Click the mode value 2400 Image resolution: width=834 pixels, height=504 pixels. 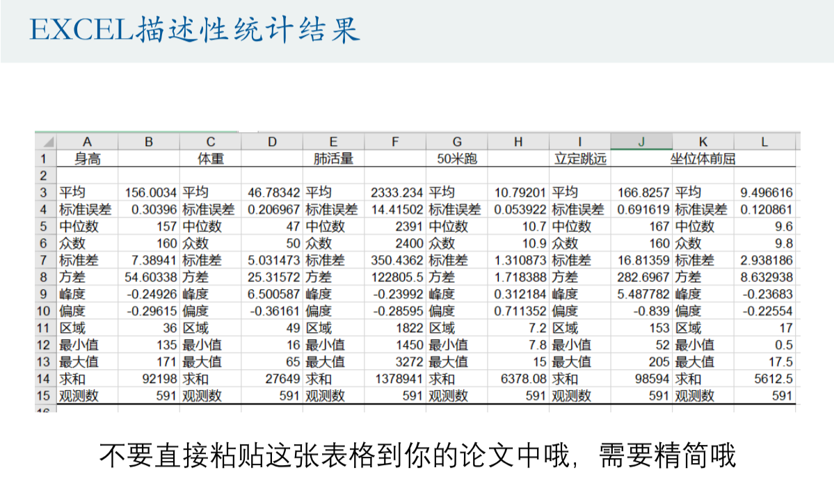[409, 243]
